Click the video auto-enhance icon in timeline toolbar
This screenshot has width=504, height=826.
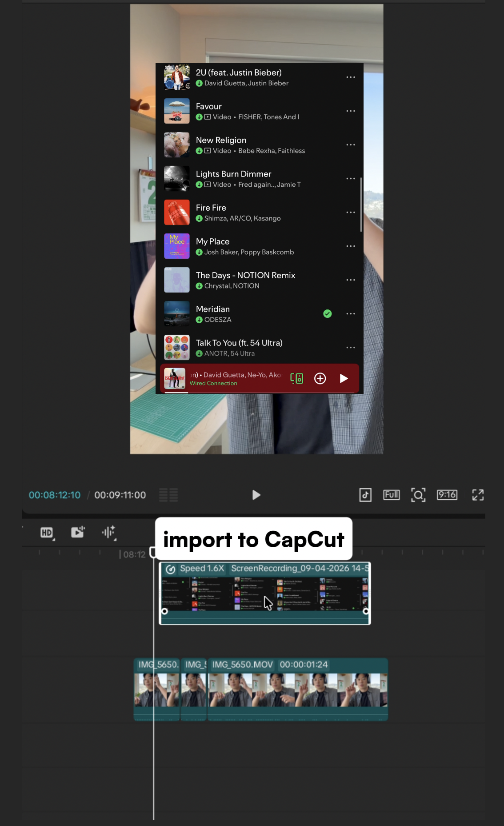[x=78, y=532]
